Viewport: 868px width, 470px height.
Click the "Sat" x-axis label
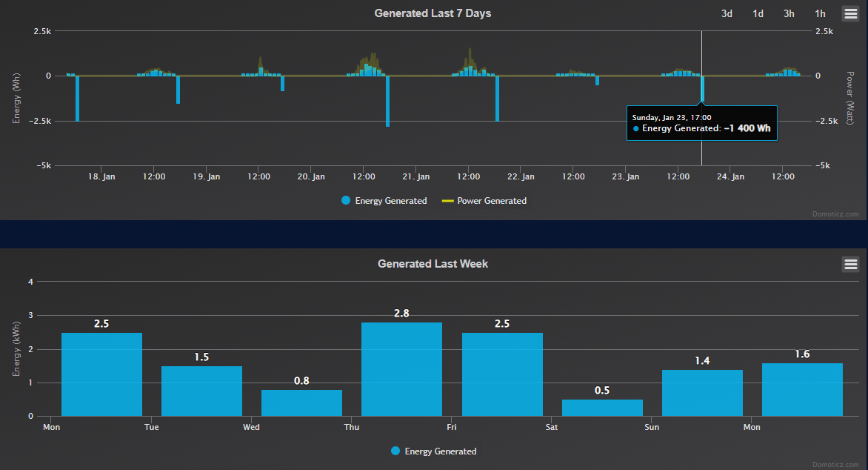click(551, 427)
